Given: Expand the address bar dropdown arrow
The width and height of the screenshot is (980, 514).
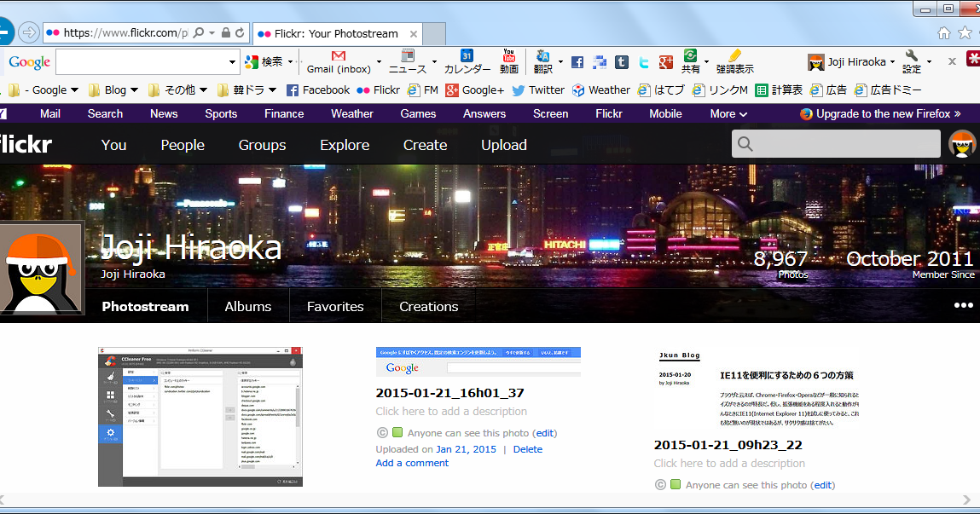Looking at the screenshot, I should pyautogui.click(x=212, y=32).
